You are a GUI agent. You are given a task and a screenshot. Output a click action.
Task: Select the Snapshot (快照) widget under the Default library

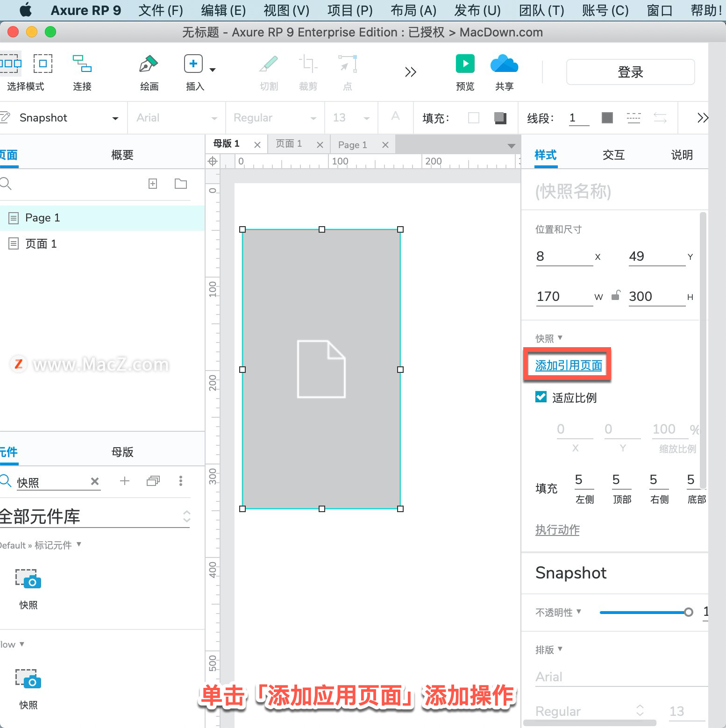click(x=28, y=578)
